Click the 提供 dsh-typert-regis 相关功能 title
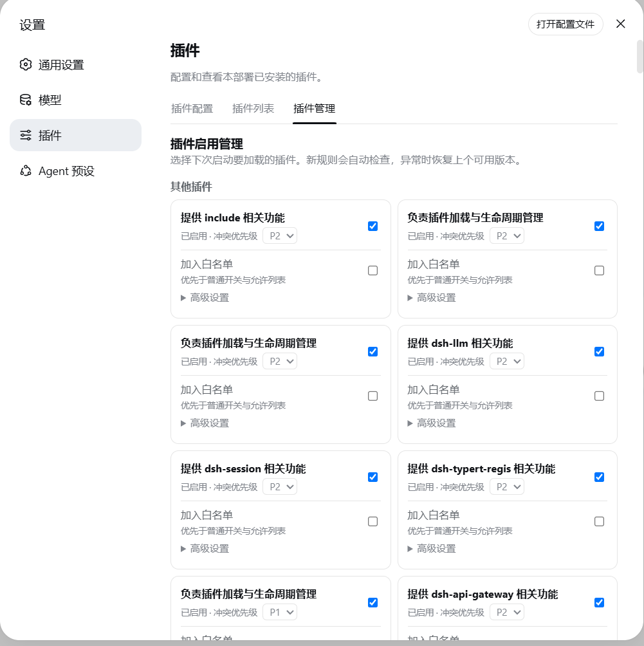Screen dimensions: 644x646 point(481,469)
